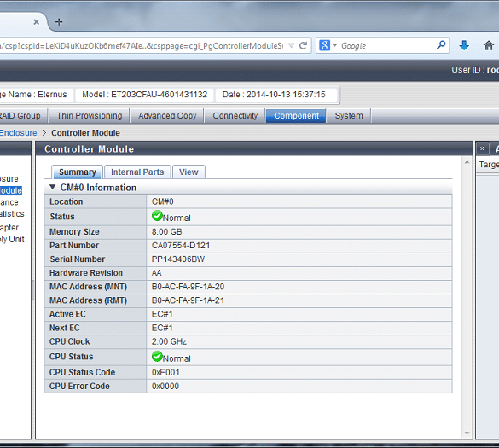Open the Thin Provisioning tab

(x=90, y=115)
